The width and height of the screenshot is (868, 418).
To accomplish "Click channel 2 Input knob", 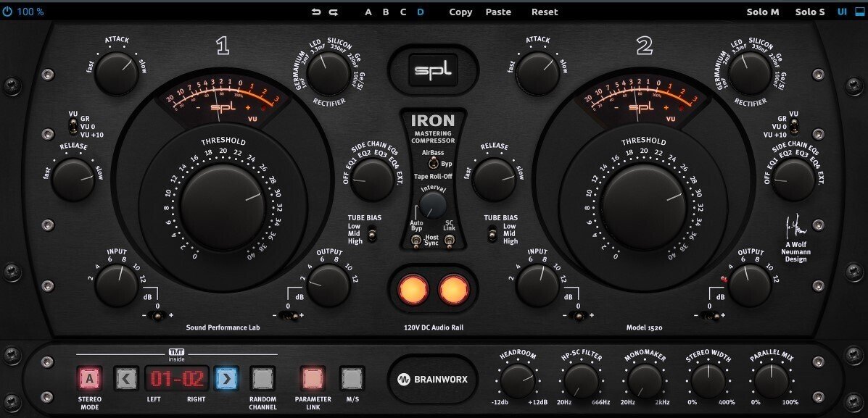I will point(537,285).
